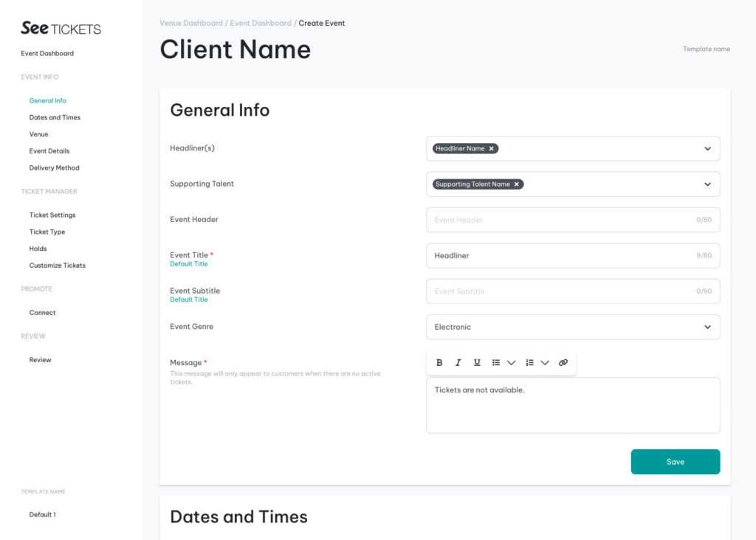Screen dimensions: 756x540
Task: Open the Event Genre dropdown
Action: [707, 327]
